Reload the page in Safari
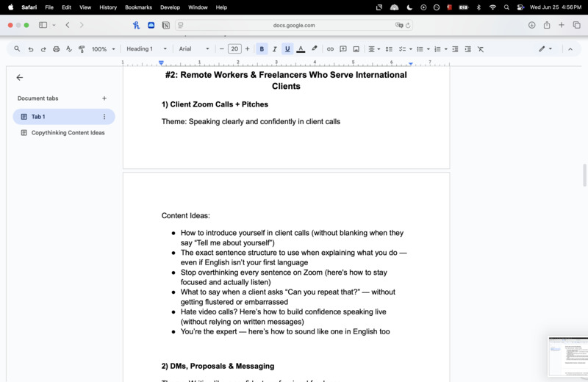Viewport: 588px width, 382px height. pos(408,25)
